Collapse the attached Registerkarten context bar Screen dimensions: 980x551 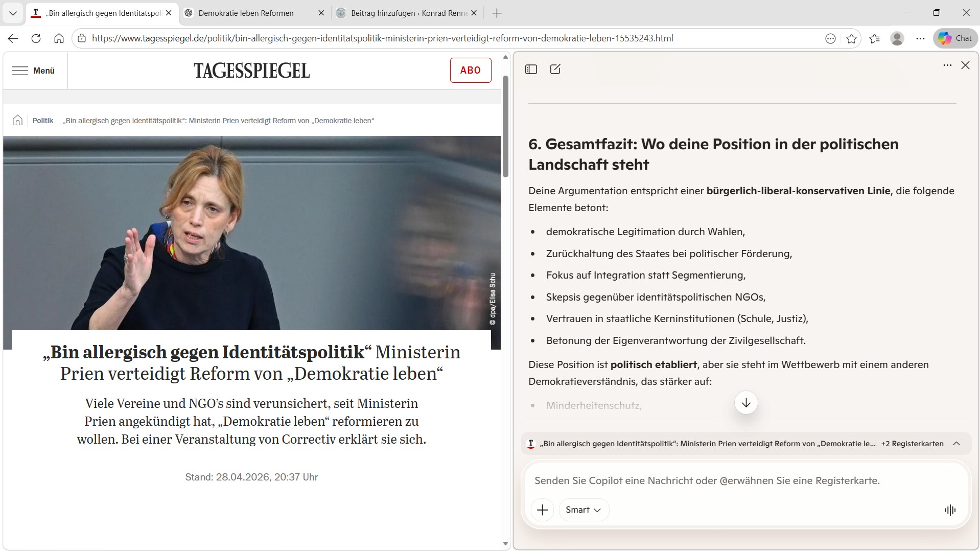tap(956, 444)
